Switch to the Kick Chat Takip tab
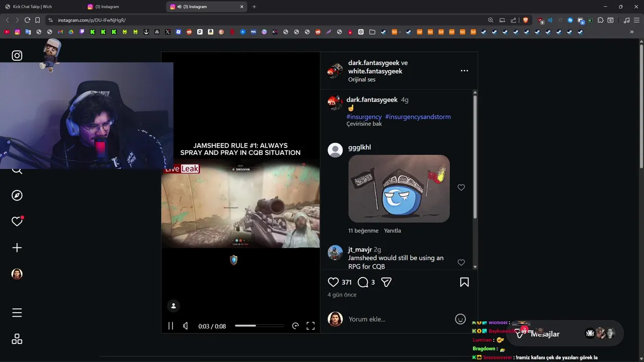 [41, 7]
